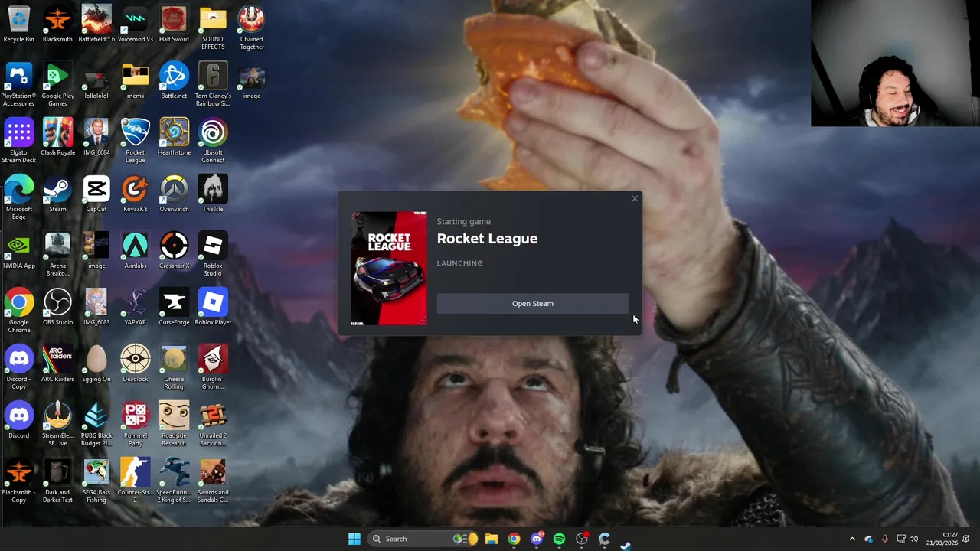Click the Open Steam button
This screenshot has height=551, width=980.
pyautogui.click(x=532, y=304)
